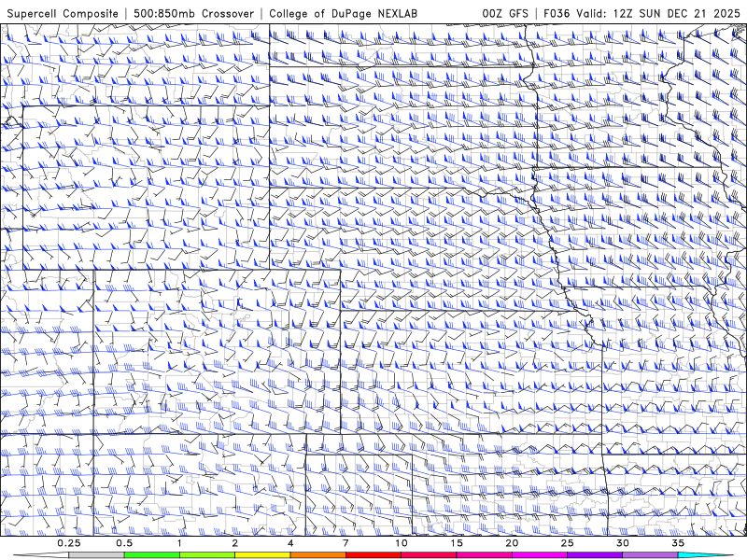Click the '15' colorbar label
The width and height of the screenshot is (747, 560).
coord(457,543)
